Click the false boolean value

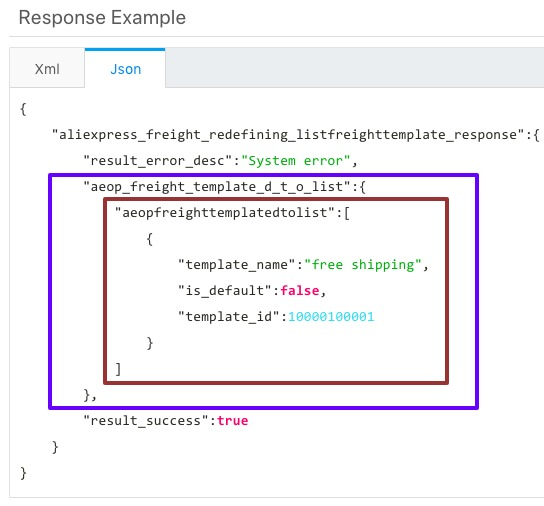300,290
